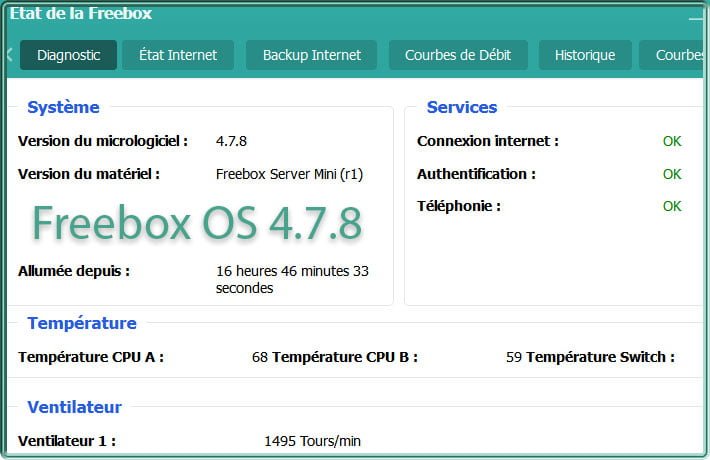The height and width of the screenshot is (460, 710).
Task: Select the cut-off Courbes tab at the right edge
Action: click(x=671, y=55)
